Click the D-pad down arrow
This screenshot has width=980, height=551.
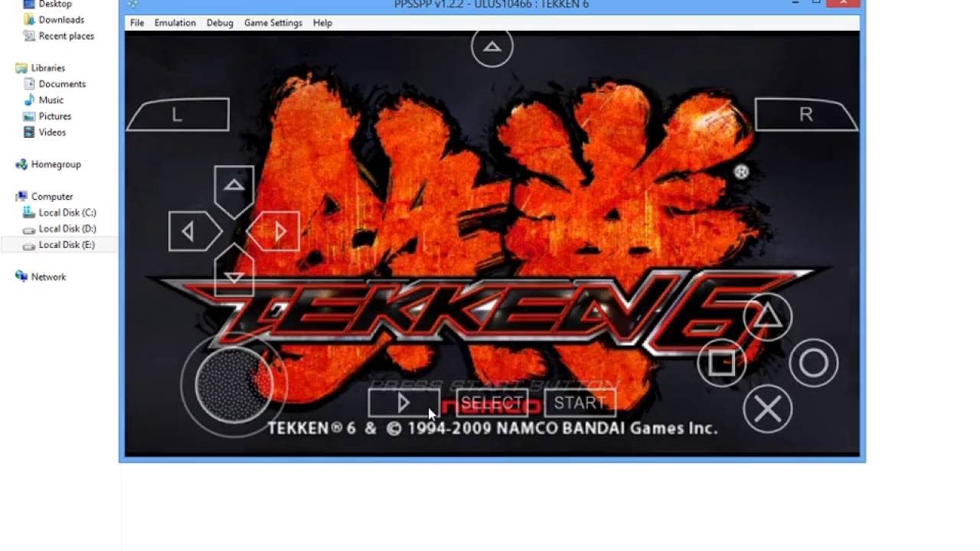[x=234, y=272]
